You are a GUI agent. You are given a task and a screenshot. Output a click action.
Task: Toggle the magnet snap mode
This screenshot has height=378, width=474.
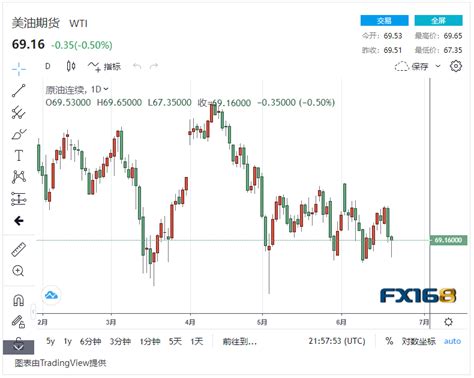18,300
